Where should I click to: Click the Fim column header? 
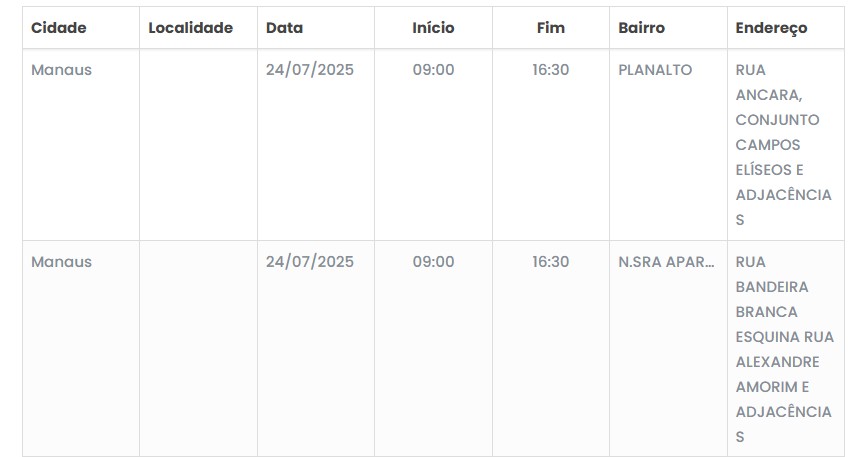point(550,28)
